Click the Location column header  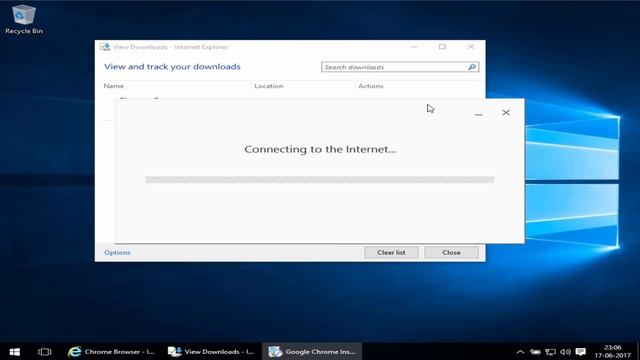(x=269, y=86)
